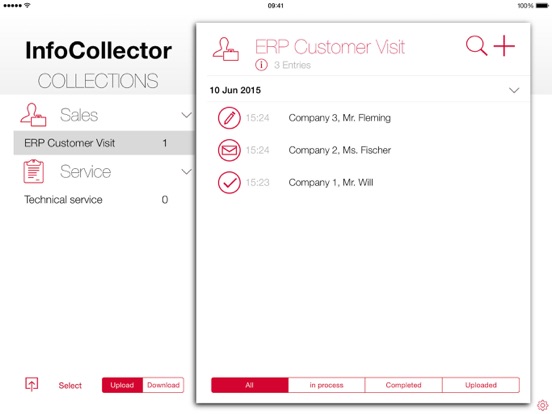Collapse the Sales section chevron
552x414 pixels.
click(187, 115)
